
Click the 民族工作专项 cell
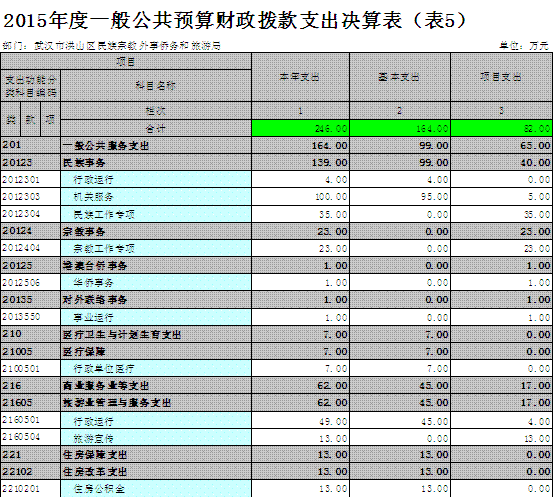pyautogui.click(x=156, y=214)
